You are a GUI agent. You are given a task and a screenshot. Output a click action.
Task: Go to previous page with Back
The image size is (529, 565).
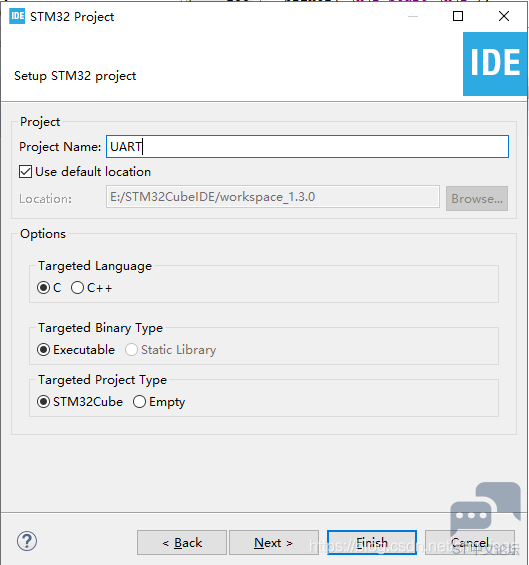click(182, 542)
